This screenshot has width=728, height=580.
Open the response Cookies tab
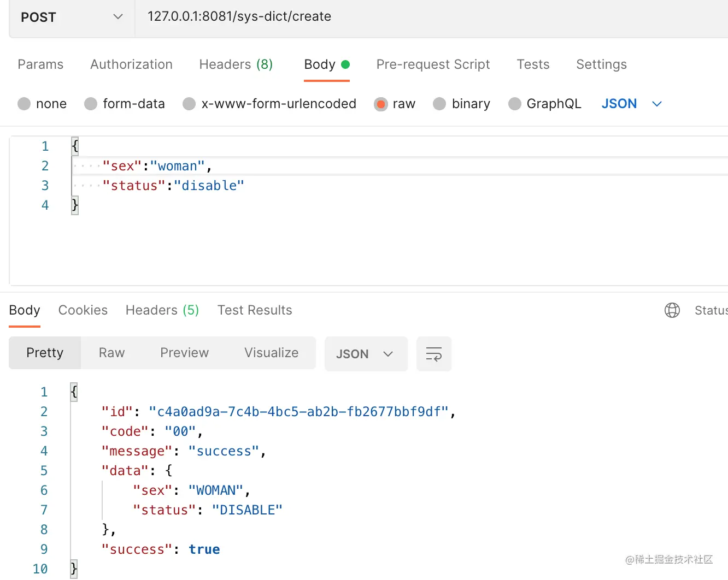(x=83, y=310)
